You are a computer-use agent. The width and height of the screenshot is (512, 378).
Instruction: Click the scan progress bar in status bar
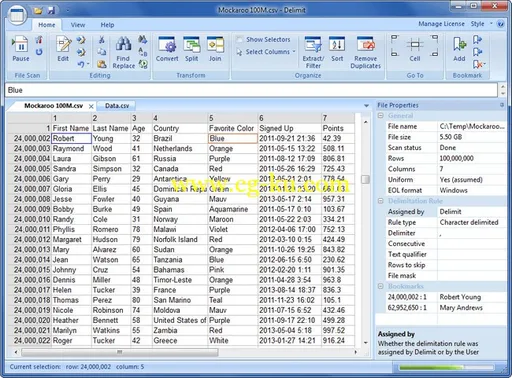click(446, 367)
